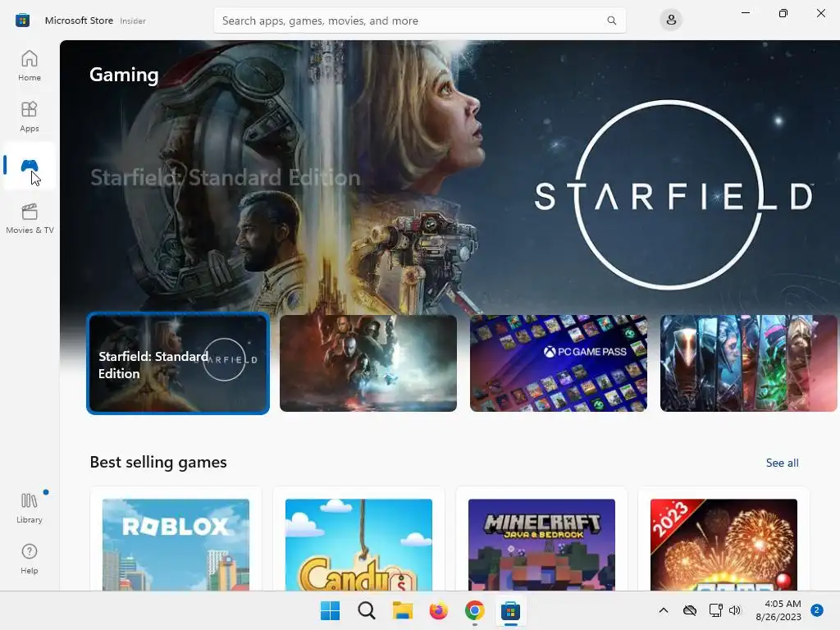Click the Microsoft Store logo in the title bar
Viewport: 840px width, 630px height.
(22, 21)
